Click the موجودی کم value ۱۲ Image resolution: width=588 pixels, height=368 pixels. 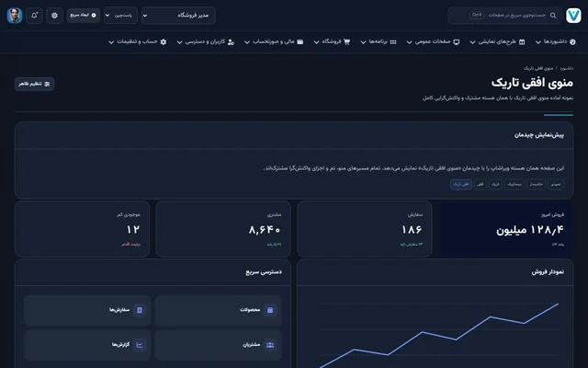point(133,229)
